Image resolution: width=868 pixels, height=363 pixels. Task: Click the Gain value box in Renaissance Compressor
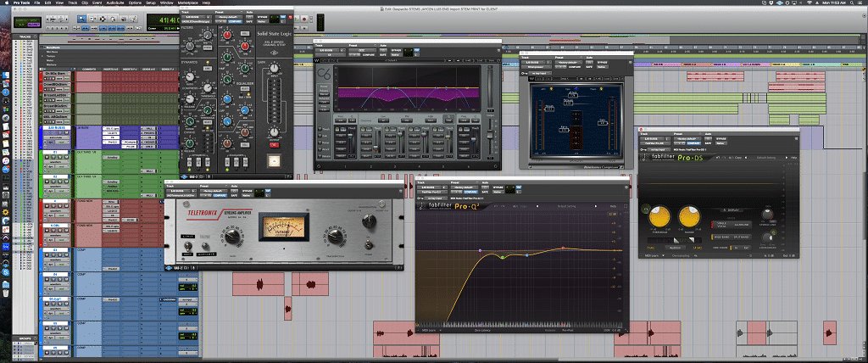tap(603, 123)
